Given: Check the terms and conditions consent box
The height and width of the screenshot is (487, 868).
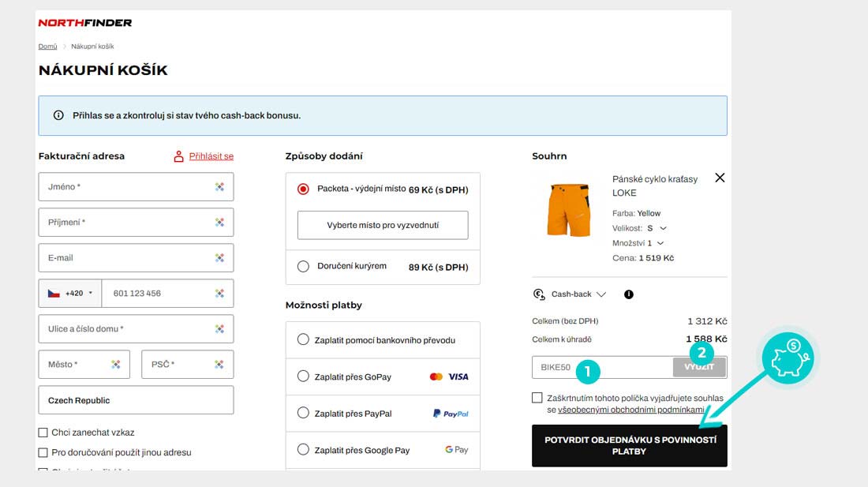Looking at the screenshot, I should pos(537,398).
